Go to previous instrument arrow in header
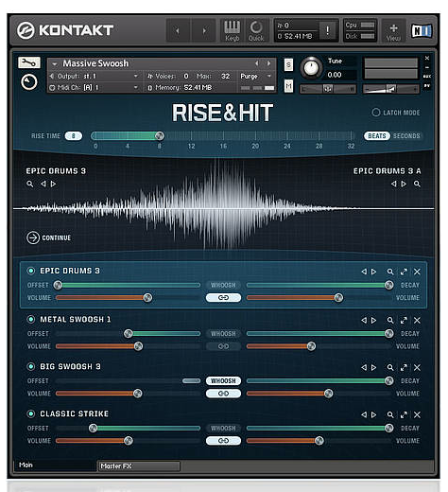This screenshot has width=448, height=492. click(257, 63)
